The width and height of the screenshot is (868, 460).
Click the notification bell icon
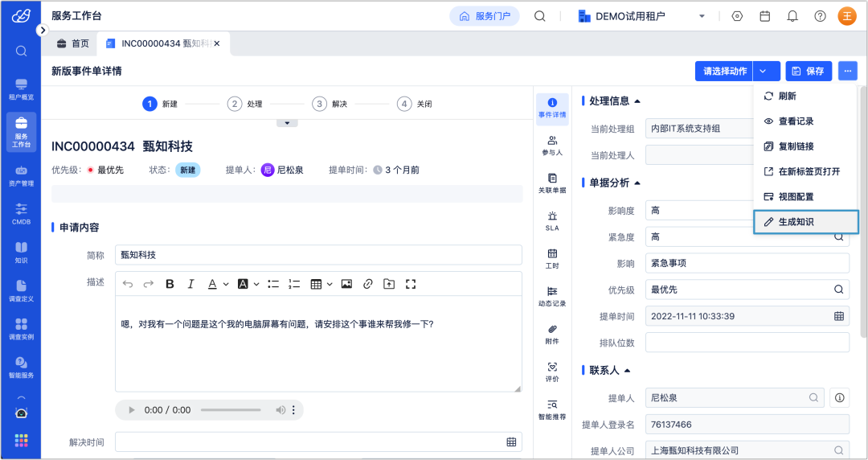[792, 16]
